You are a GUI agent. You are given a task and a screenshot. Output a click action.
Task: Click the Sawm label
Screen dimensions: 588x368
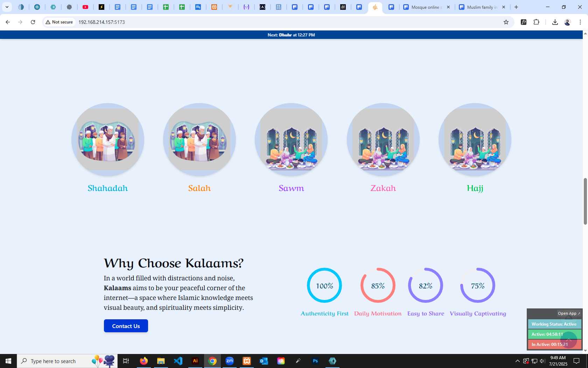(x=291, y=188)
